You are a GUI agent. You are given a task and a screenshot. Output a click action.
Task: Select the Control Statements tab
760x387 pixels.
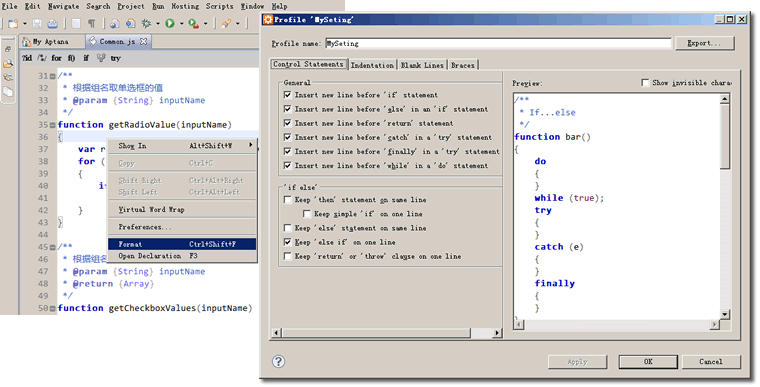point(308,64)
